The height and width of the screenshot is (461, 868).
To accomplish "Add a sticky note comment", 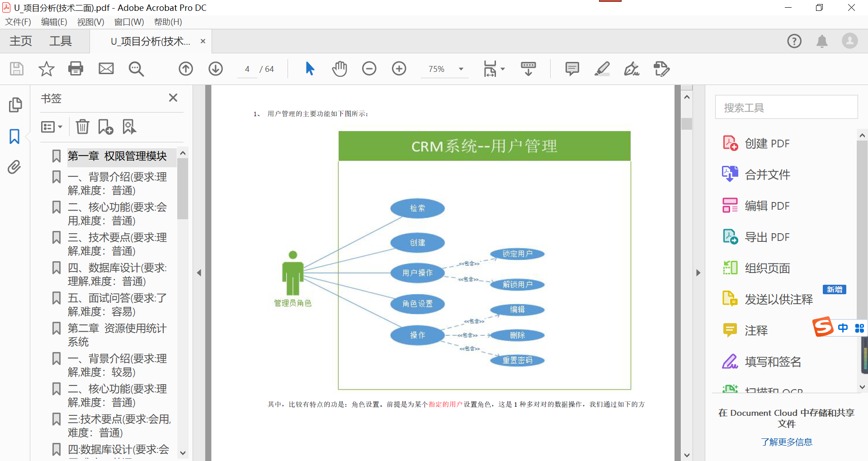I will [571, 69].
